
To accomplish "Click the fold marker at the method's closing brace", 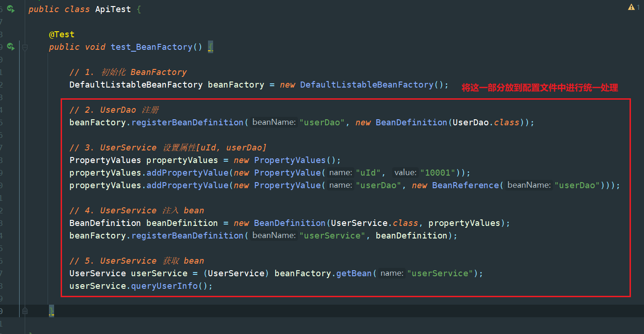I will coord(25,311).
